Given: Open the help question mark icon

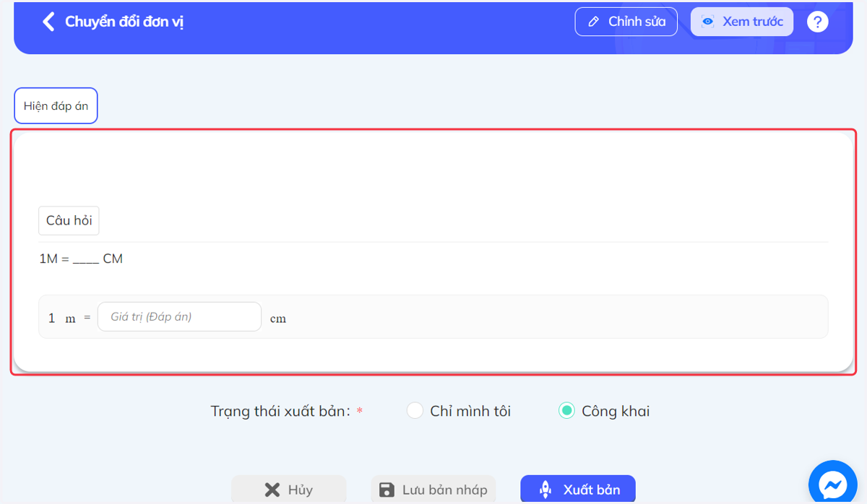Looking at the screenshot, I should click(817, 22).
